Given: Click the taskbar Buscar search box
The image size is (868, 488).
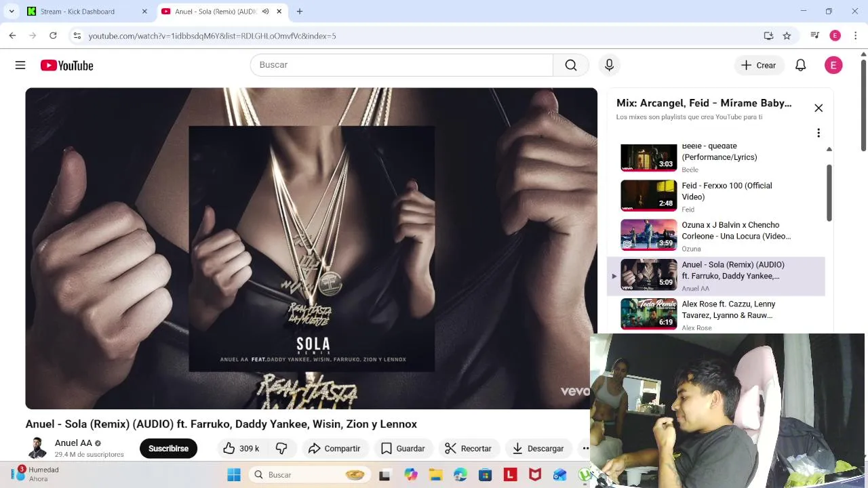Looking at the screenshot, I should point(311,475).
